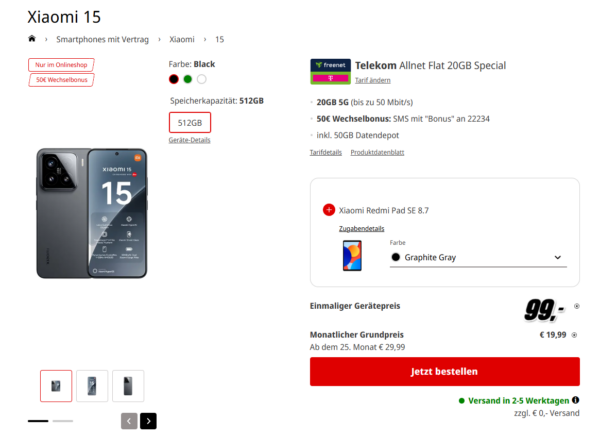
Task: Show next product image with right arrow
Action: coord(148,421)
